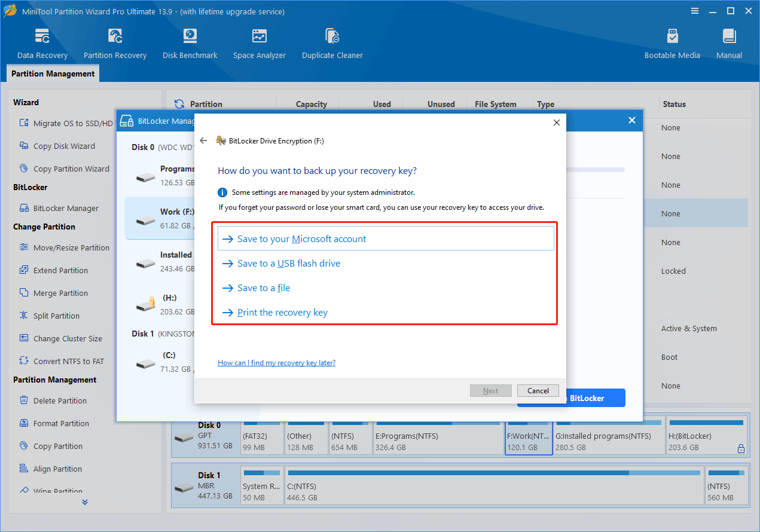Open the Disk Benchmark tool
This screenshot has height=532, width=760.
click(190, 44)
